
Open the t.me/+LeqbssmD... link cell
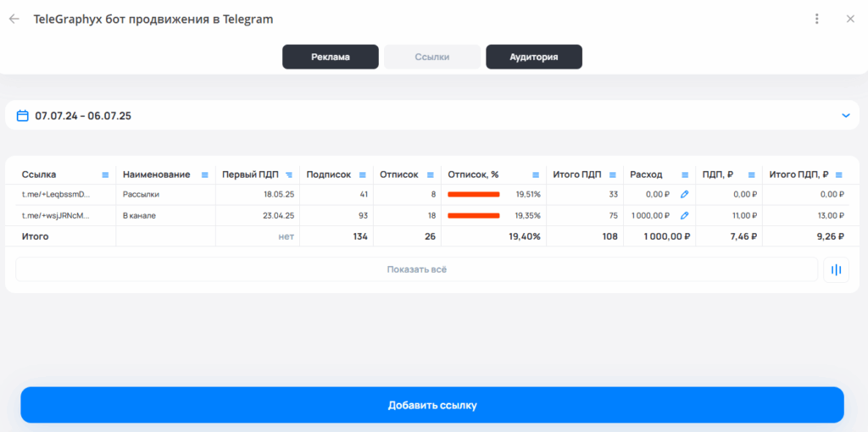click(x=55, y=194)
